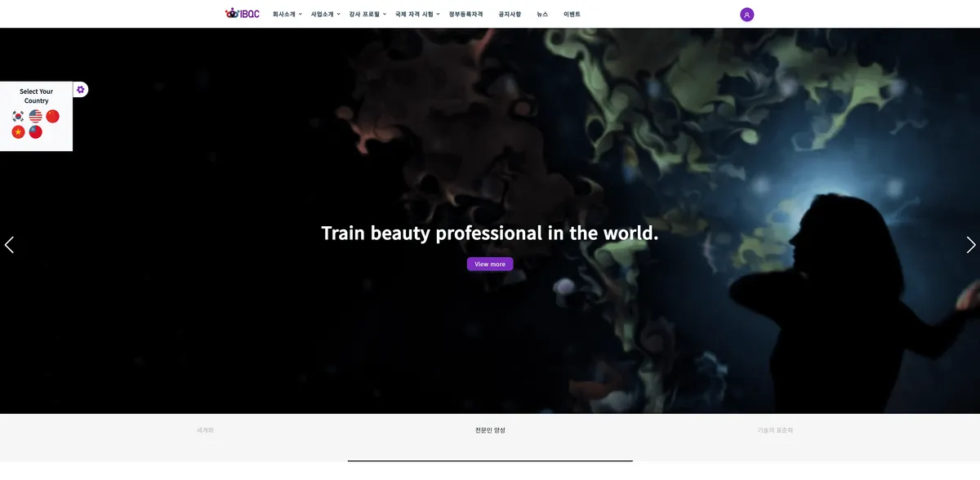Advance to next slide with right arrow
Image resolution: width=980 pixels, height=480 pixels.
[x=970, y=245]
